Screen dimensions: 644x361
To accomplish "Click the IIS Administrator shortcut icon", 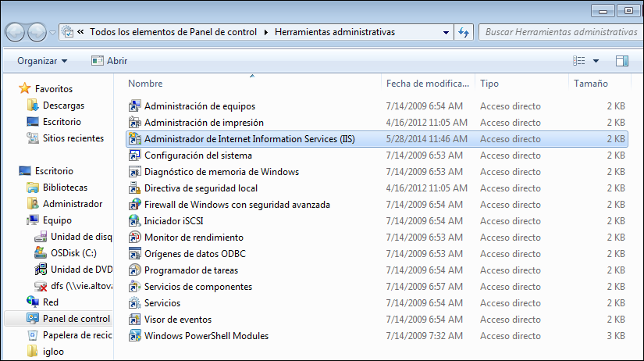I will [x=135, y=139].
